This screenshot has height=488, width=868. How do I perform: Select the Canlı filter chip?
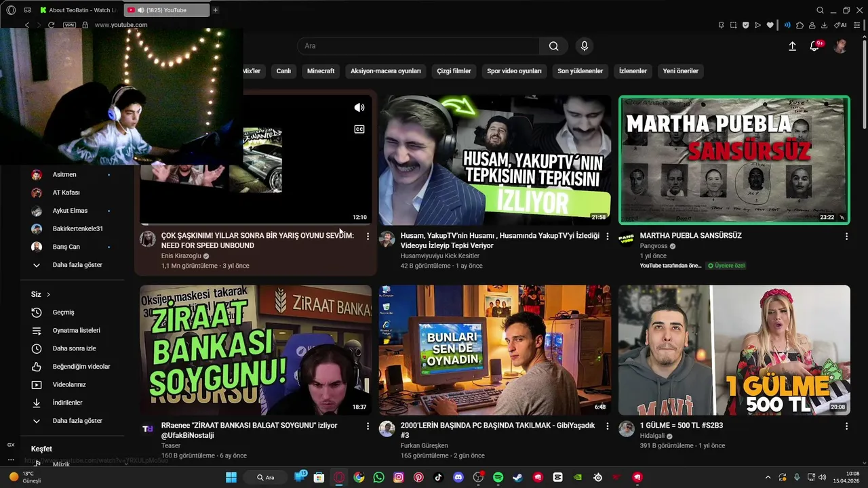pos(283,71)
